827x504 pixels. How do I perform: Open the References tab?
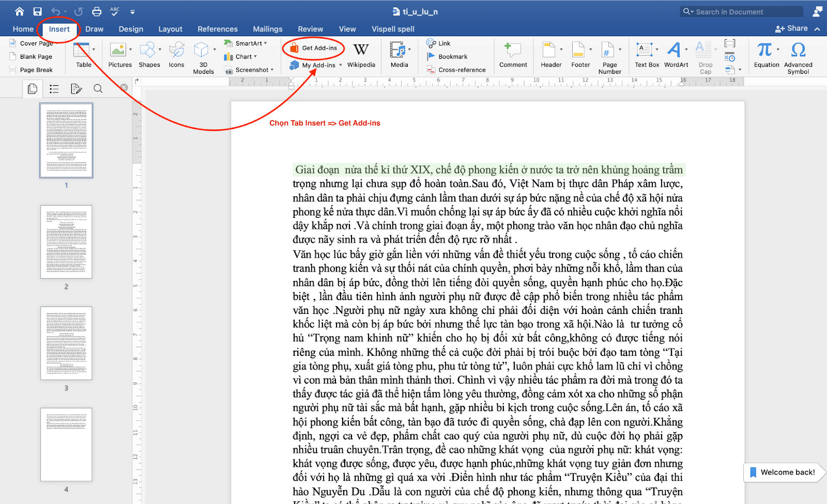tap(218, 29)
